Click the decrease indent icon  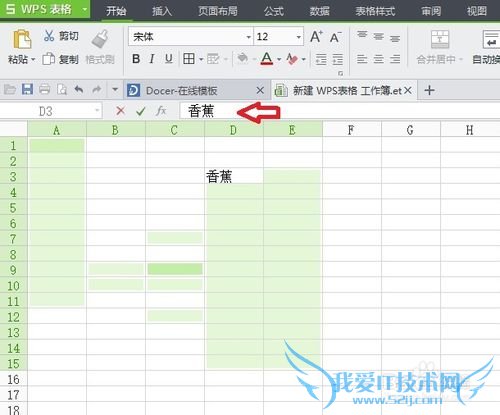[321, 59]
